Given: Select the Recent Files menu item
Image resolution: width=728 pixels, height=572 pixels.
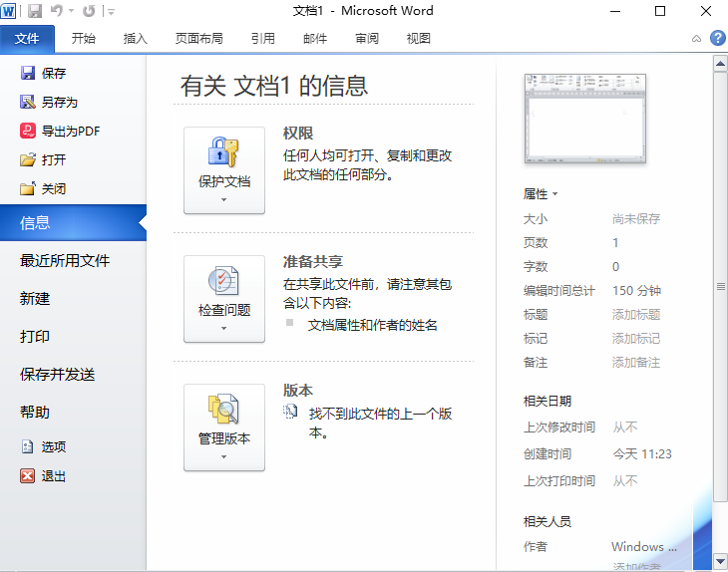Looking at the screenshot, I should (65, 261).
